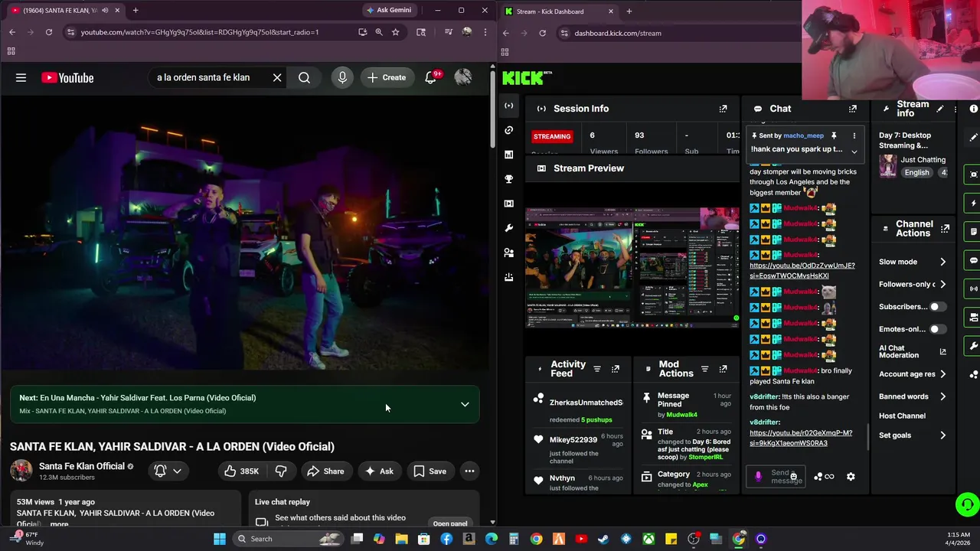
Task: Open v8drifter's youtu.be/r02GeXmqP-M link
Action: click(800, 438)
